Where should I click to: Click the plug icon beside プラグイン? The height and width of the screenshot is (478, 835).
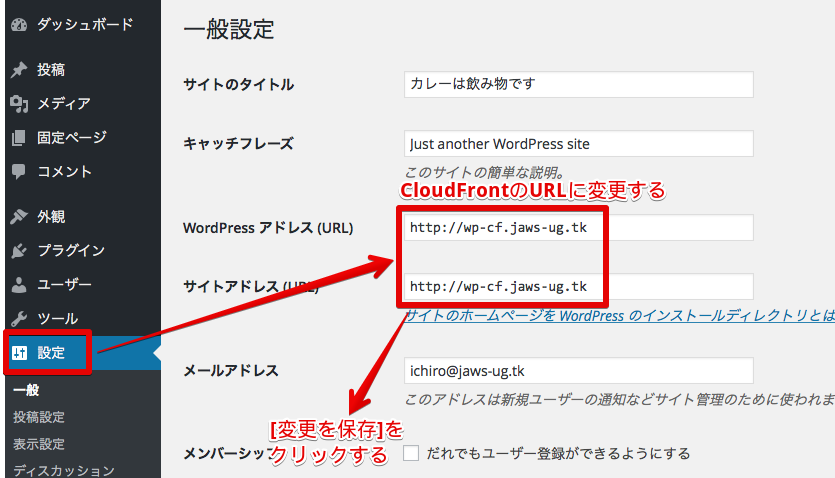[19, 250]
